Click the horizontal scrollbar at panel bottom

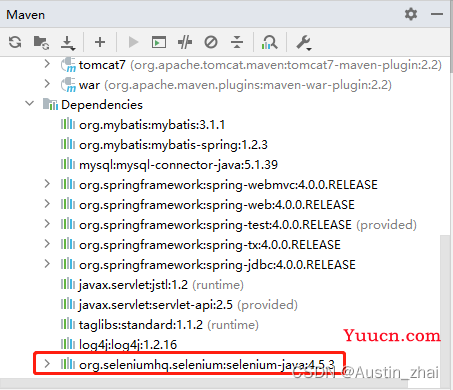(x=203, y=383)
